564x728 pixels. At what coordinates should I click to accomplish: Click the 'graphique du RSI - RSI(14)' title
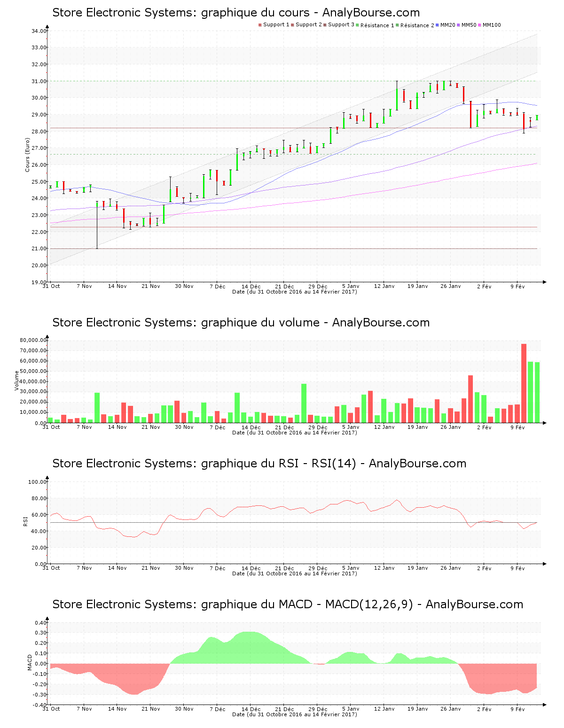(259, 464)
